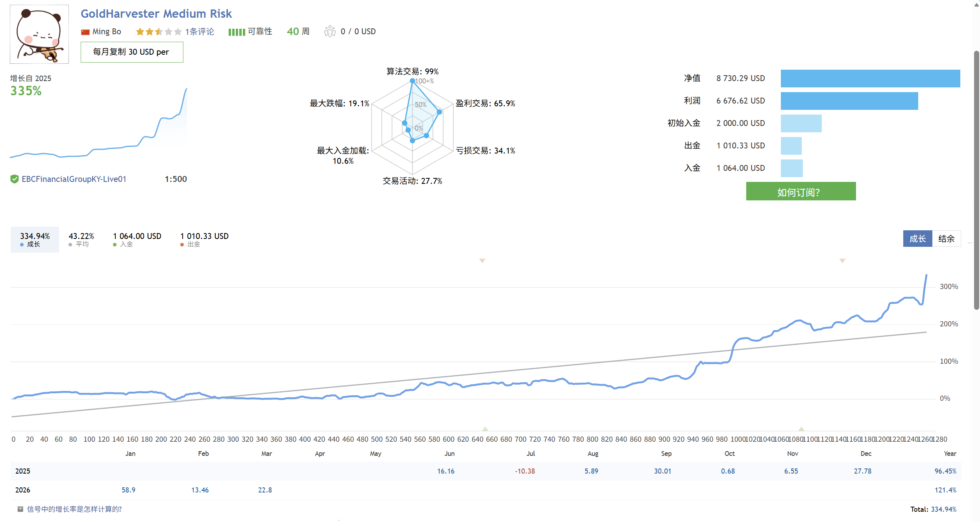
Task: Toggle the 入金 1 064.00 USD series
Action: (137, 239)
